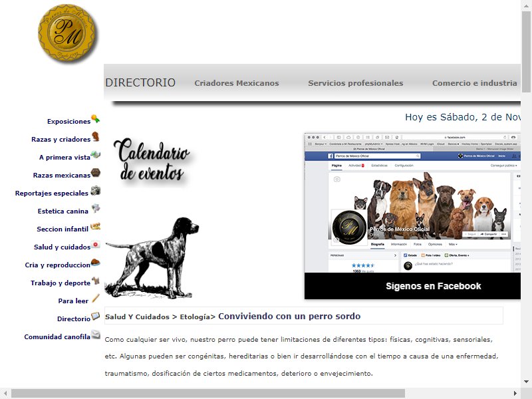This screenshot has height=399, width=532.
Task: Click the icon beside Razas mexicanas
Action: point(96,173)
